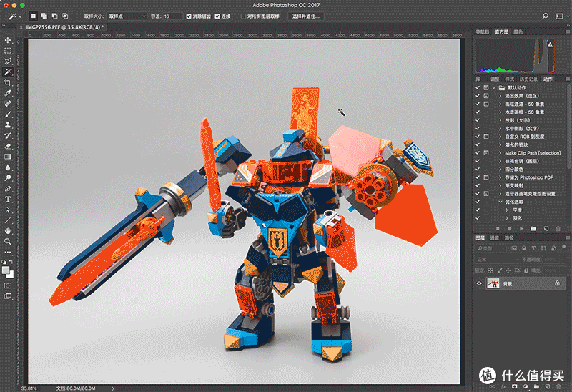Click Add to Selection mode icon
This screenshot has width=572, height=392.
pos(44,16)
